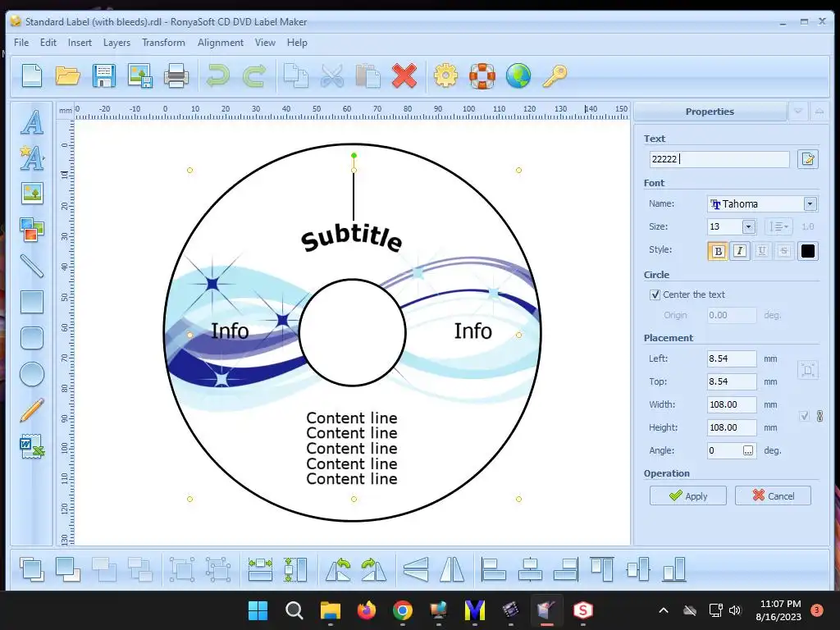Select the Text tool letter A
This screenshot has height=630, width=840.
click(32, 122)
